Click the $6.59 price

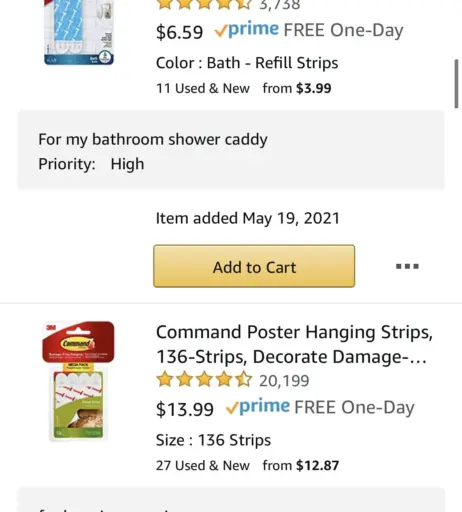(x=179, y=32)
